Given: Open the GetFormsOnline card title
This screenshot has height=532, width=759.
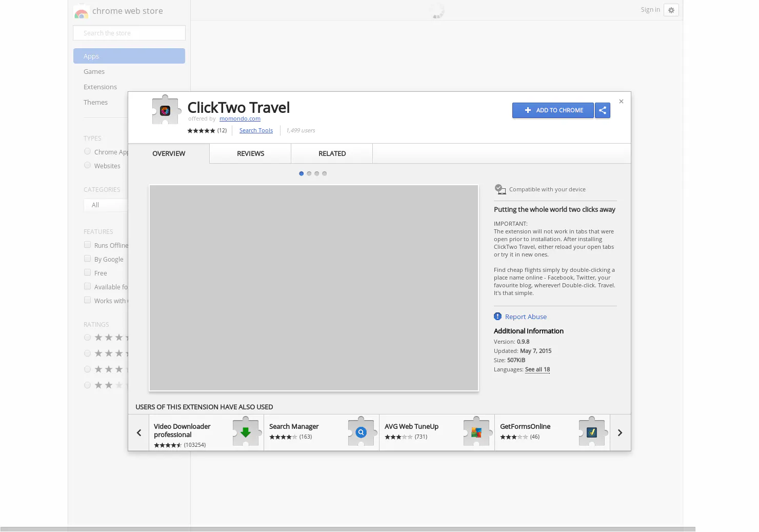Looking at the screenshot, I should [525, 426].
